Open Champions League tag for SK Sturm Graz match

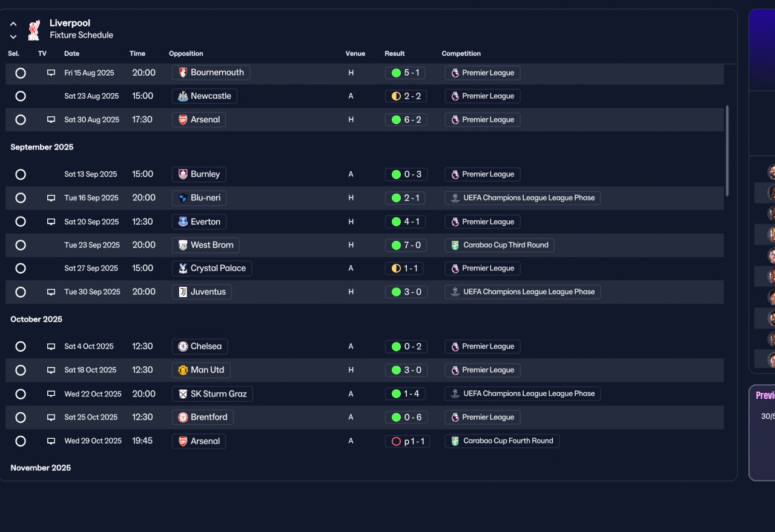click(x=523, y=394)
